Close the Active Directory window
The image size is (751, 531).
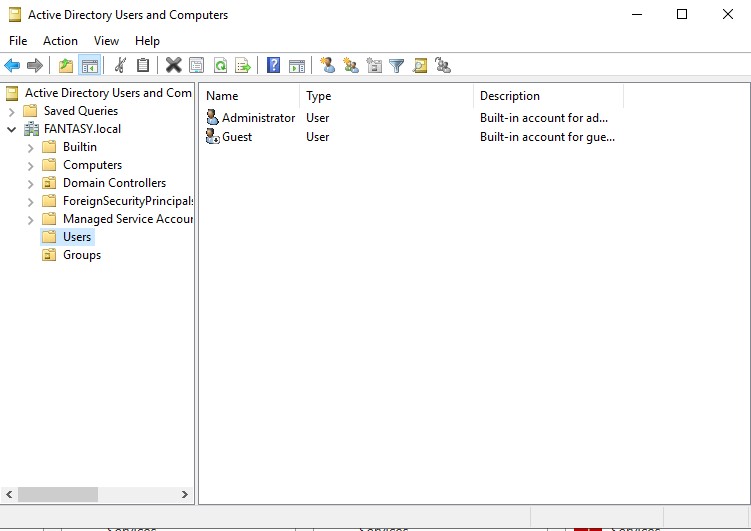click(728, 14)
